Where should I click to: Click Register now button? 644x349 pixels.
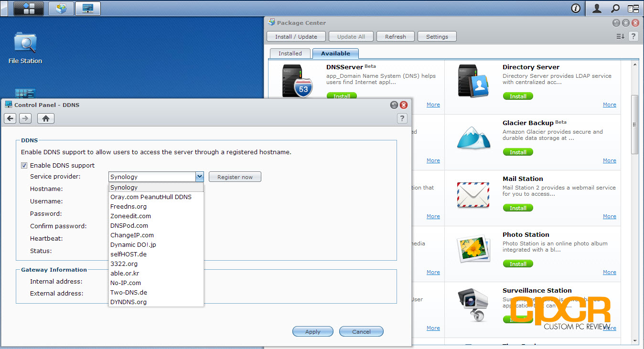[x=235, y=177]
